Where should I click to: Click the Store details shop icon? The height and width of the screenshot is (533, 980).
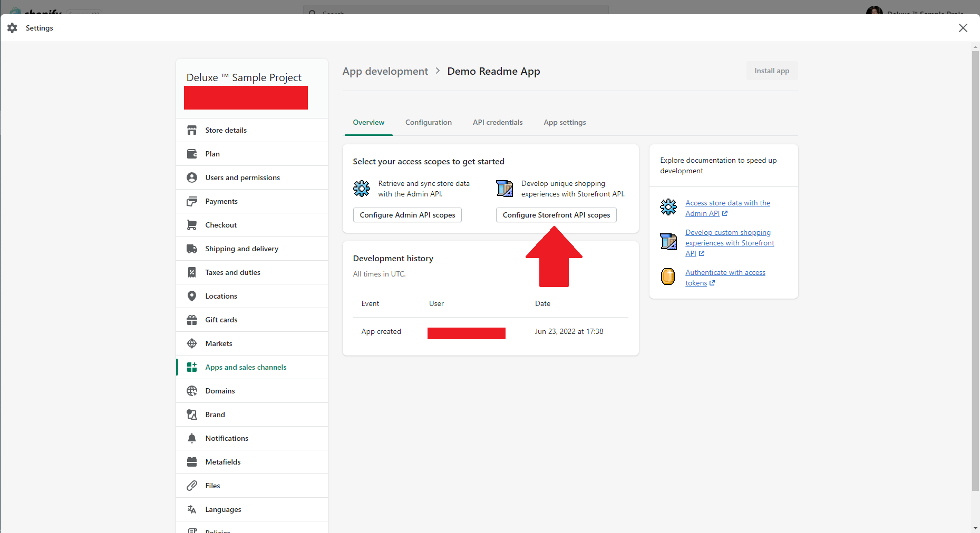(x=192, y=130)
